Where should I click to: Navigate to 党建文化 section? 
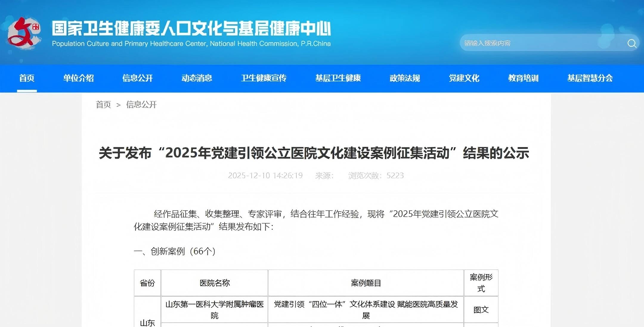pos(464,78)
